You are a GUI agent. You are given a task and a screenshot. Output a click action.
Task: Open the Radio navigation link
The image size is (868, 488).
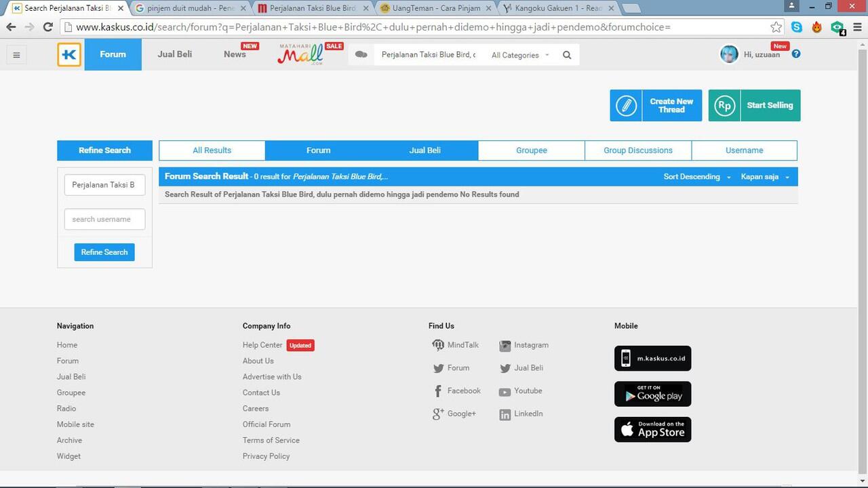(66, 409)
